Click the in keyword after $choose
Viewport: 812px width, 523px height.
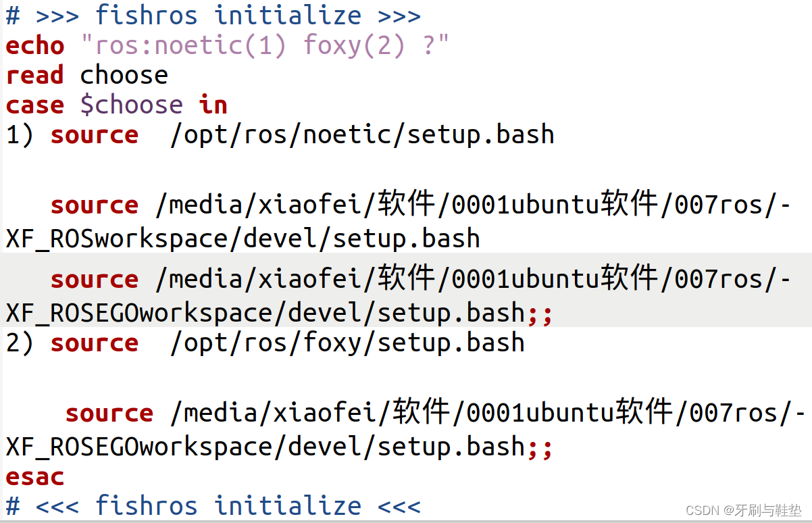(x=213, y=104)
